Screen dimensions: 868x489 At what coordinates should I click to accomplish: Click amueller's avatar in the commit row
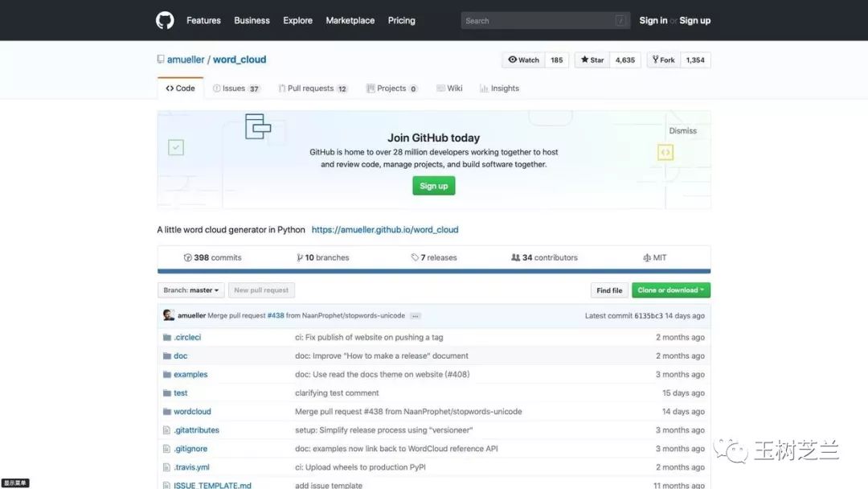coord(169,315)
